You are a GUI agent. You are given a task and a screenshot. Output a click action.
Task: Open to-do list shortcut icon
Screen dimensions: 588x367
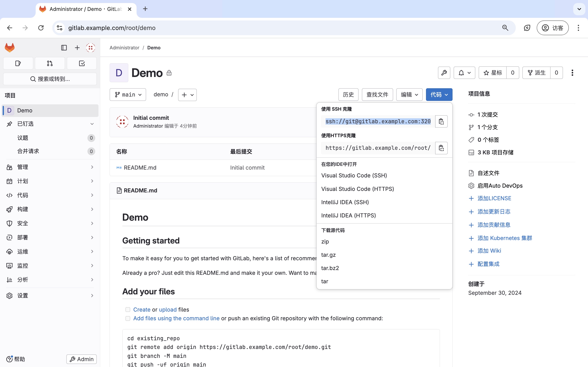coord(82,63)
